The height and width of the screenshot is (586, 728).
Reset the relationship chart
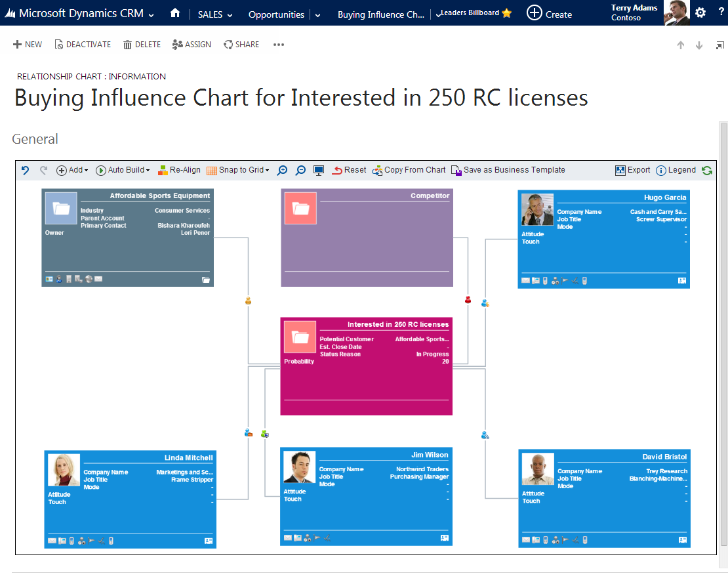[x=349, y=171]
